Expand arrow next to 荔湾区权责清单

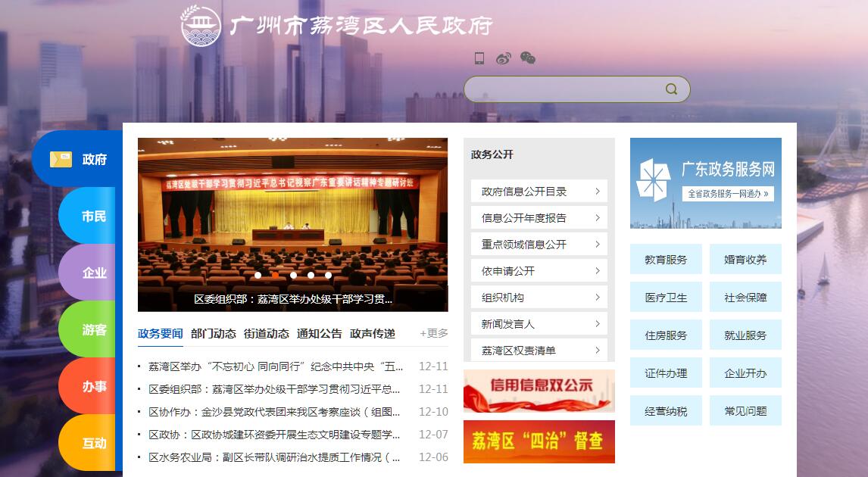coord(598,351)
